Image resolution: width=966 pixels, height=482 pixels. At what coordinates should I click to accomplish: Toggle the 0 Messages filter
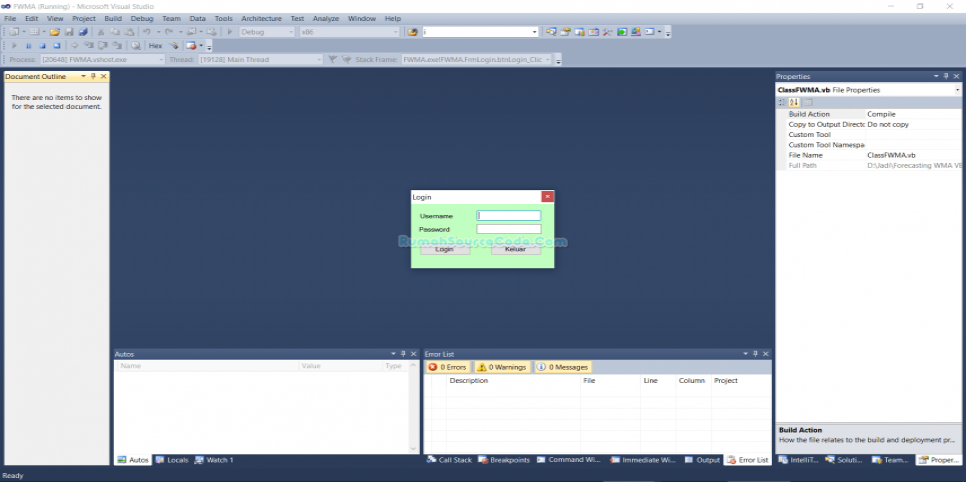(562, 367)
